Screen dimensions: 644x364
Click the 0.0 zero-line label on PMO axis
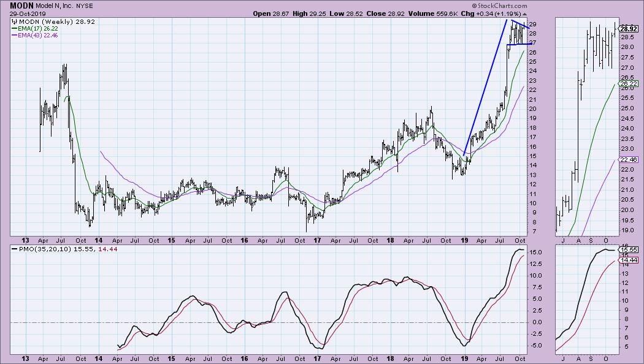[539, 322]
